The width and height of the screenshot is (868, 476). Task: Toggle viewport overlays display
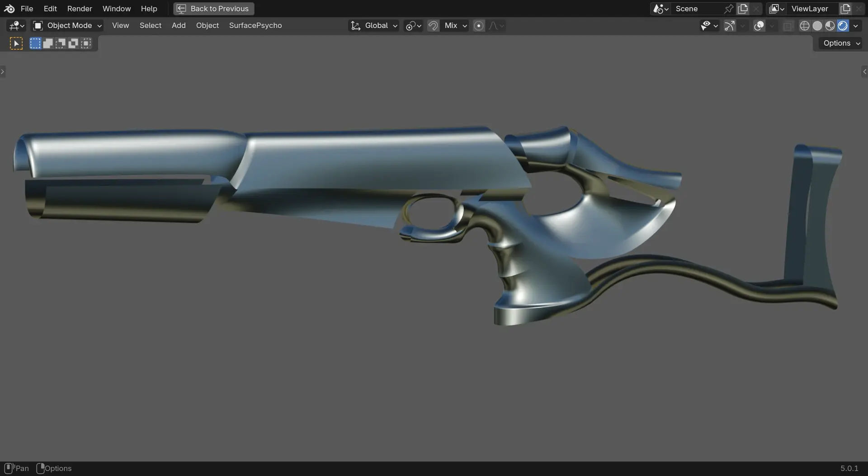[x=759, y=26]
